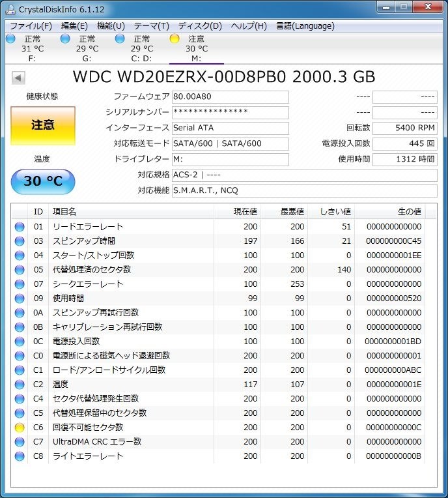Click the 30 °C temperature button

(43, 181)
